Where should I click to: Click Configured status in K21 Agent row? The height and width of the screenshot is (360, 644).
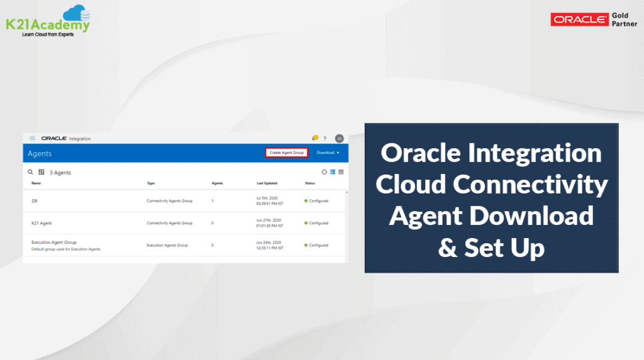(316, 223)
